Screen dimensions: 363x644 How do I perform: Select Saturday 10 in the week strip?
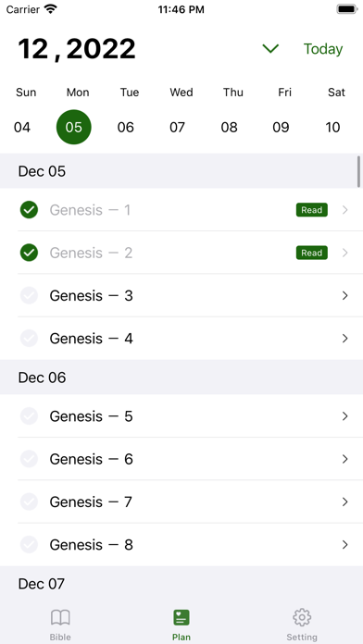tap(332, 128)
